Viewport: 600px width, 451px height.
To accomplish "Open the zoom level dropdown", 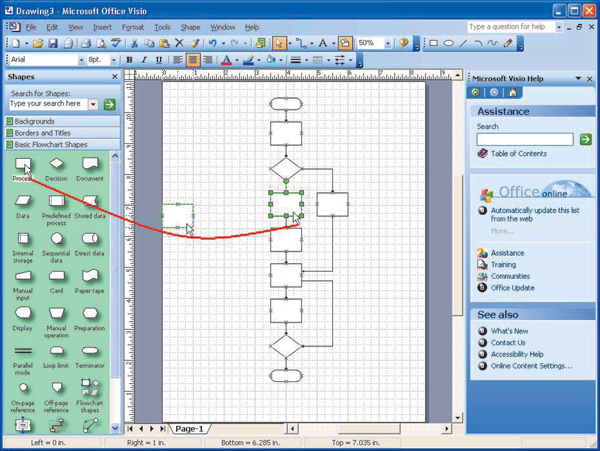I will pos(387,44).
